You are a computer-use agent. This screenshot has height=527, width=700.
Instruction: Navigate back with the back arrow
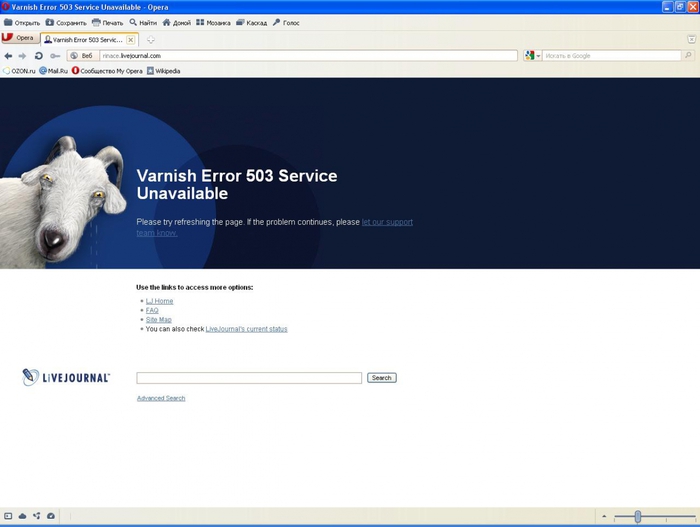[8, 56]
